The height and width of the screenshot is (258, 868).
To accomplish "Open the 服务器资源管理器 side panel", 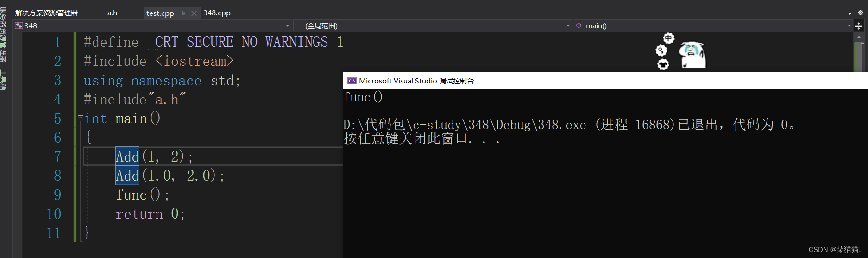I will (4, 35).
